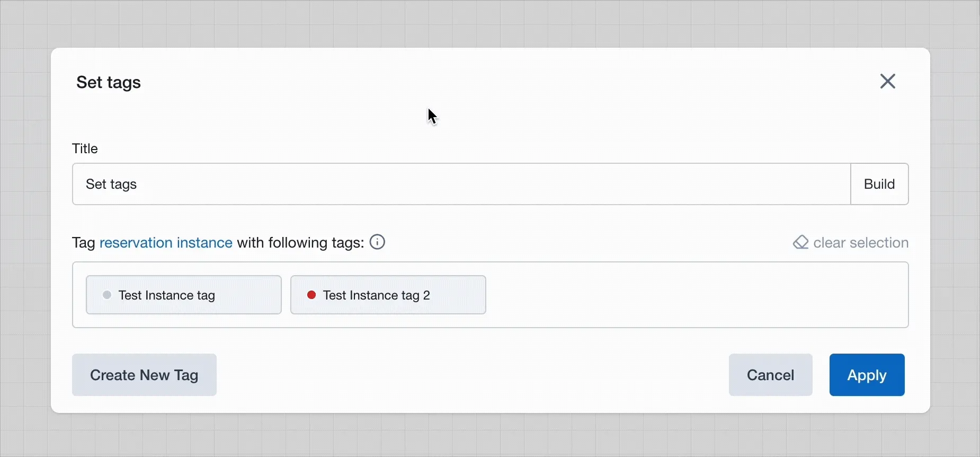Follow the reservation instance link
980x457 pixels.
pos(166,243)
